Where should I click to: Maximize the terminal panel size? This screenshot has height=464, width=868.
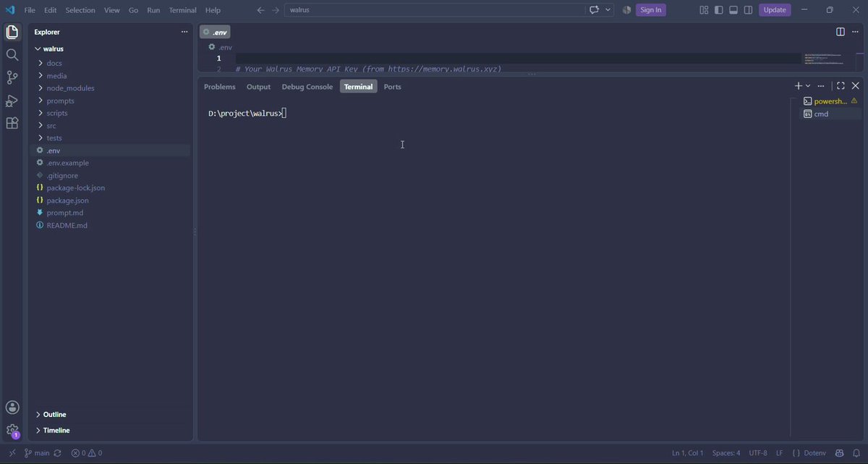coord(841,85)
